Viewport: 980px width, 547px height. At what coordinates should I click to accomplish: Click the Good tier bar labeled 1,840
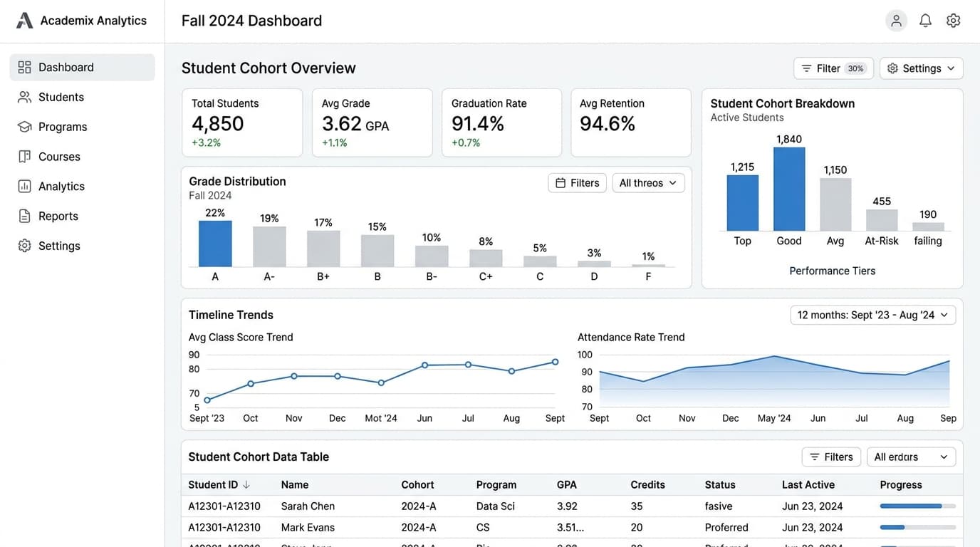(x=789, y=189)
